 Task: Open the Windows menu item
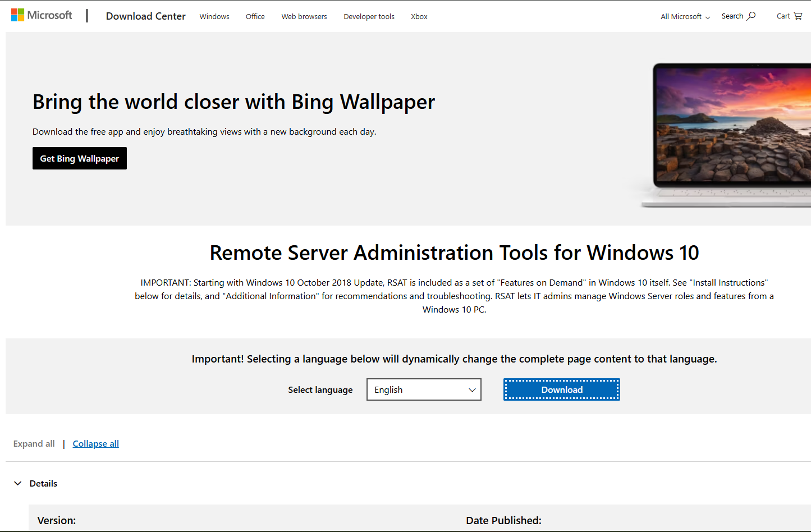214,16
